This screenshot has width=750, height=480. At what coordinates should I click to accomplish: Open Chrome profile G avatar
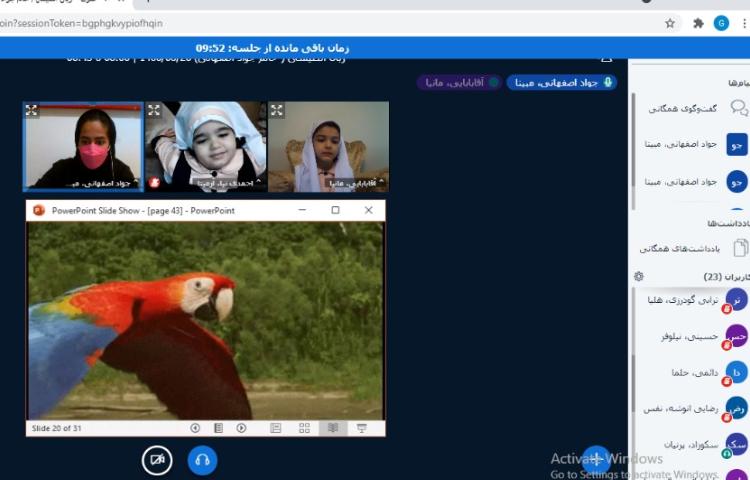coord(721,23)
